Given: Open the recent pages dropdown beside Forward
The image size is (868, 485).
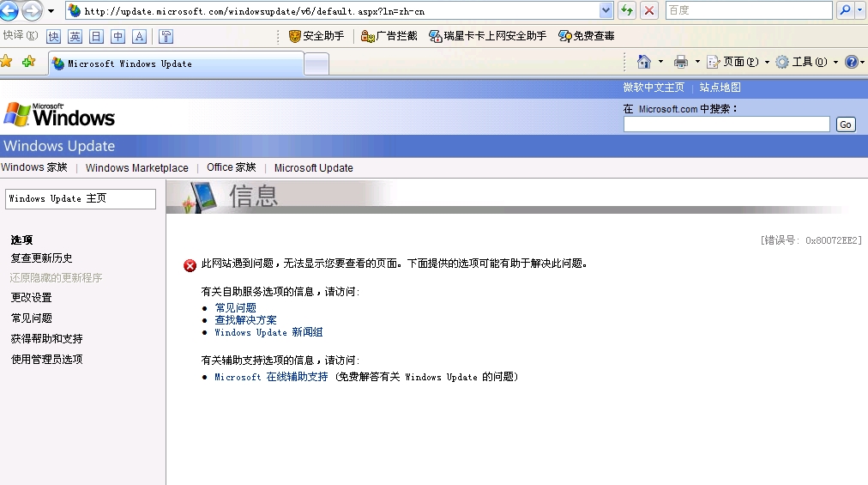Looking at the screenshot, I should 51,10.
